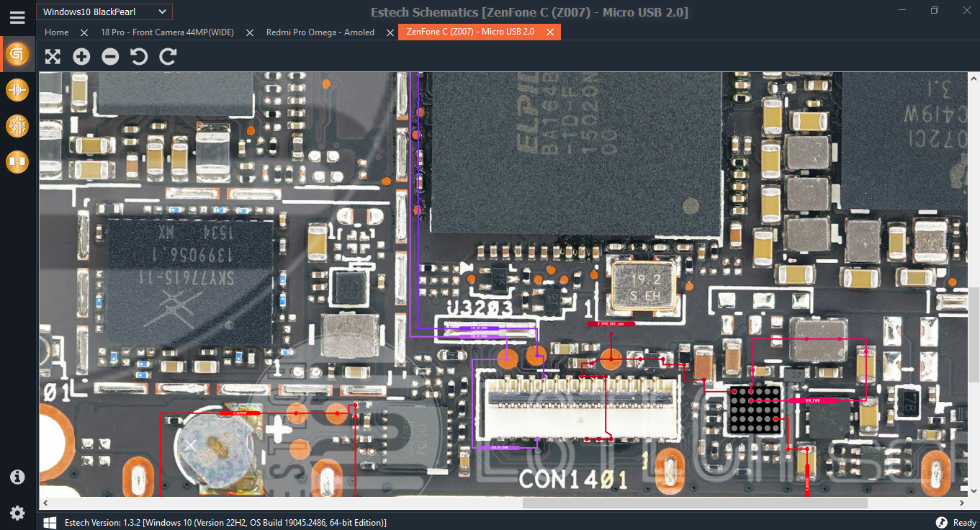Switch to the Home tab
980x530 pixels.
(57, 32)
